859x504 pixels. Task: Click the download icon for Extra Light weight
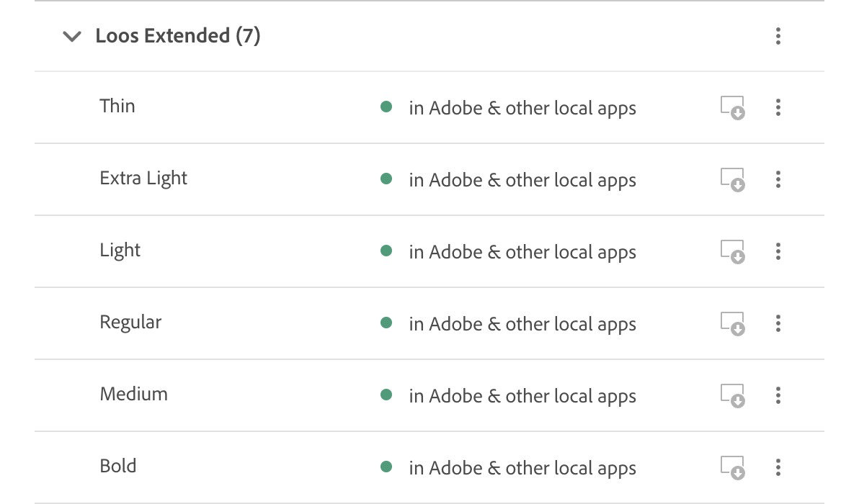[x=731, y=180]
